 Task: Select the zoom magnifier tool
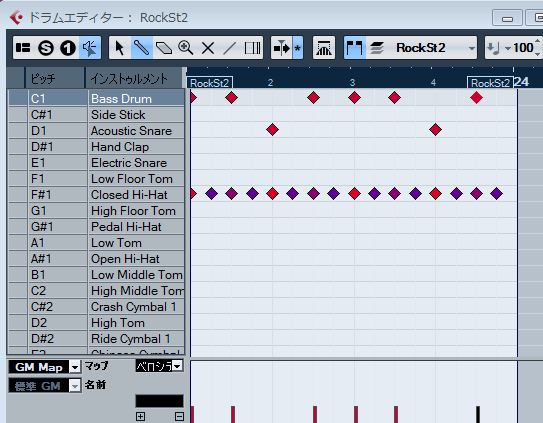coord(186,48)
